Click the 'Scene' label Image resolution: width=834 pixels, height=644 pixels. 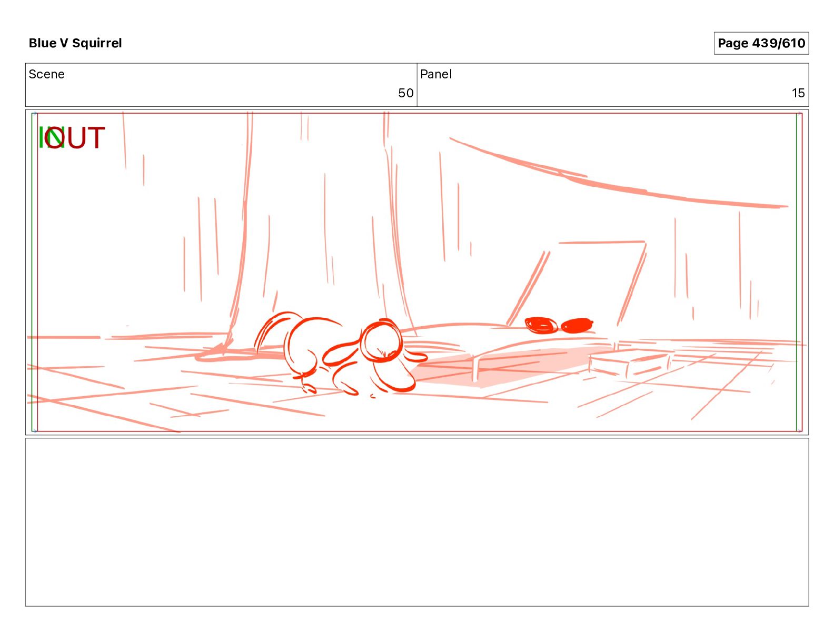(46, 74)
